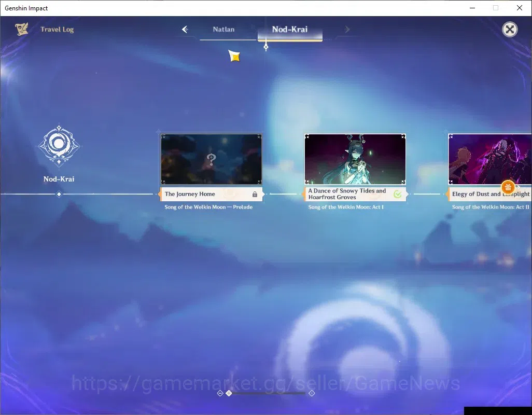Open The Journey Home locked thumbnail

(x=211, y=159)
